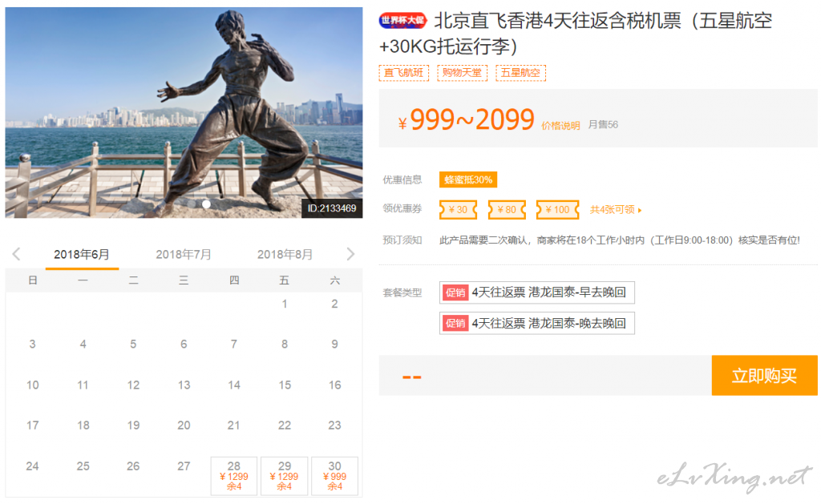Go to the next calendar month arrow
The image size is (821, 504).
(350, 254)
